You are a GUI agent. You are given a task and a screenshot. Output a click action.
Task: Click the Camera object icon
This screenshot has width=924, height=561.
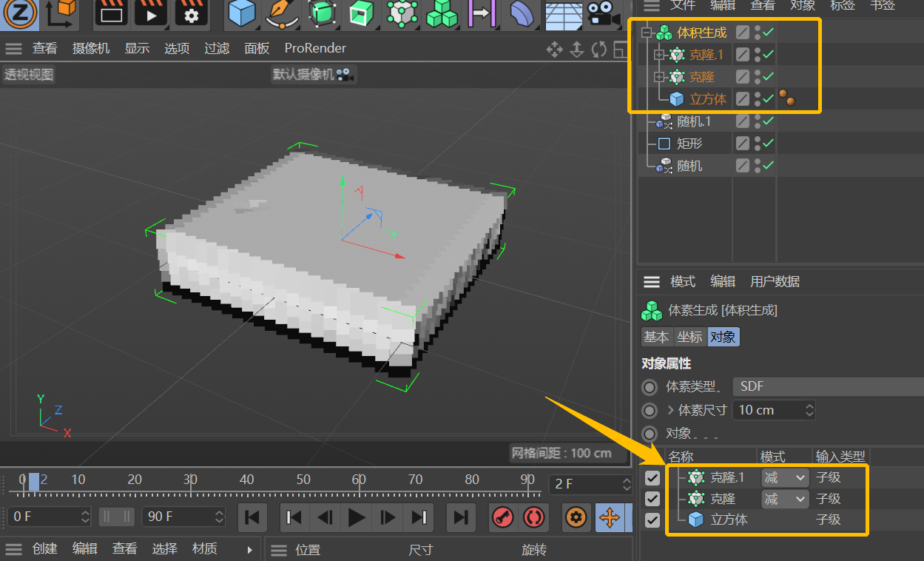coord(603,13)
